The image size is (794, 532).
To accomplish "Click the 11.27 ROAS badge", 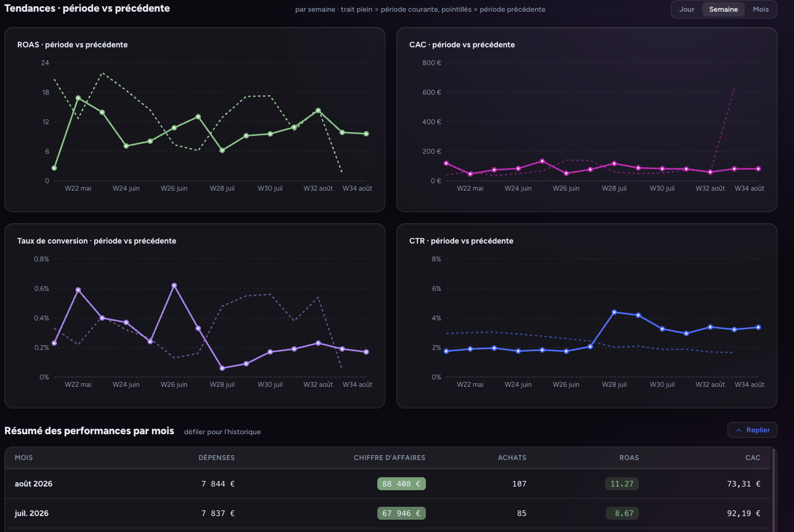I will point(622,484).
